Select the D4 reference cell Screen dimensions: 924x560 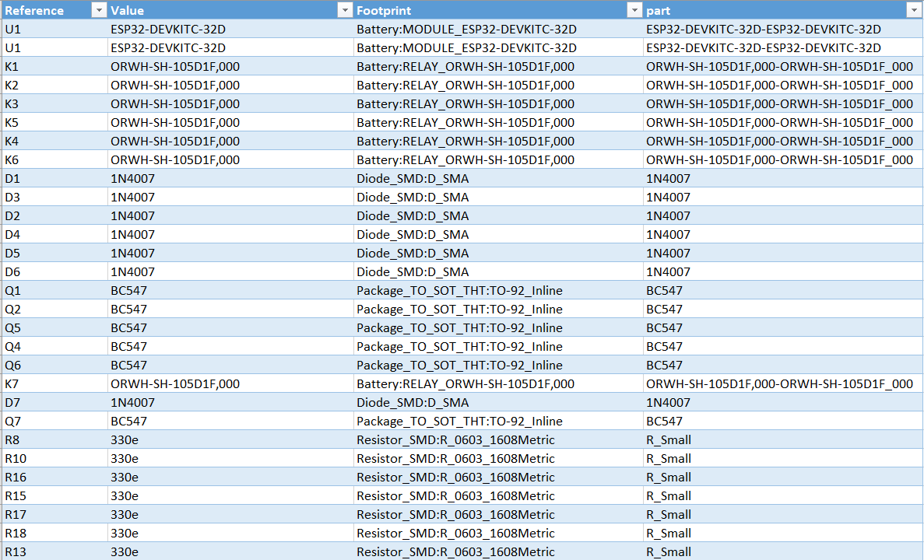(x=54, y=234)
